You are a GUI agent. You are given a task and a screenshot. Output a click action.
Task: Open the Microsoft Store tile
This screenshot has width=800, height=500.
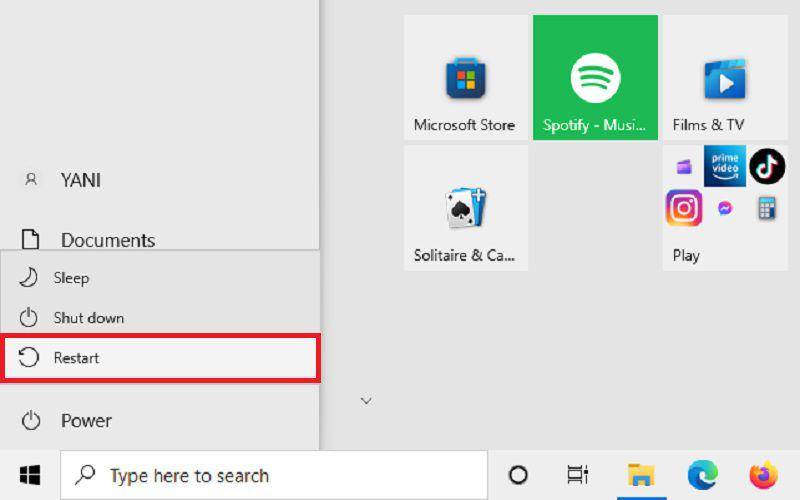(x=465, y=78)
